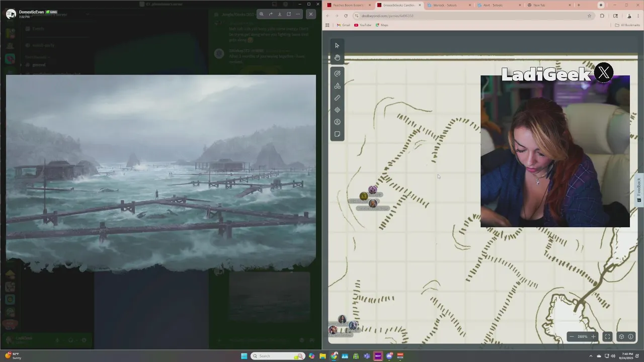Zoom out the map with the minus button
This screenshot has height=362, width=644.
tap(572, 336)
